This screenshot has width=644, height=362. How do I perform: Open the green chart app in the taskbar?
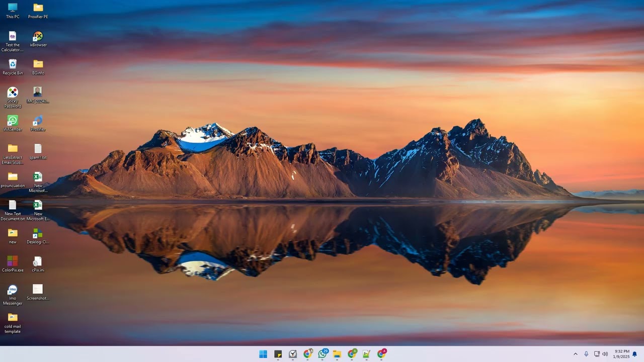[x=366, y=354]
